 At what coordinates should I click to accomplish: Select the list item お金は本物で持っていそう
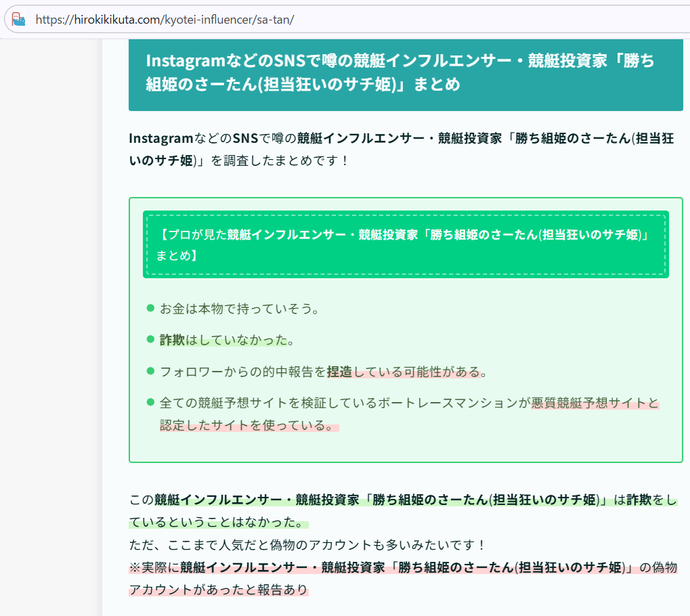pyautogui.click(x=239, y=309)
